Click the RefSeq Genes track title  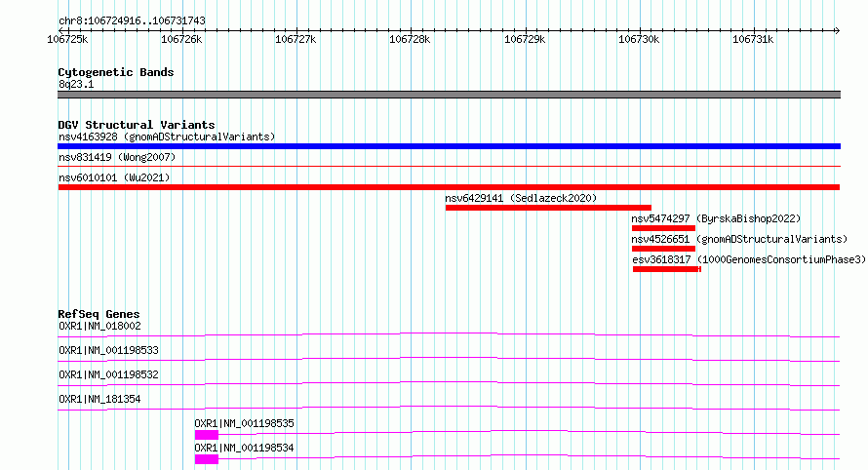click(x=99, y=314)
